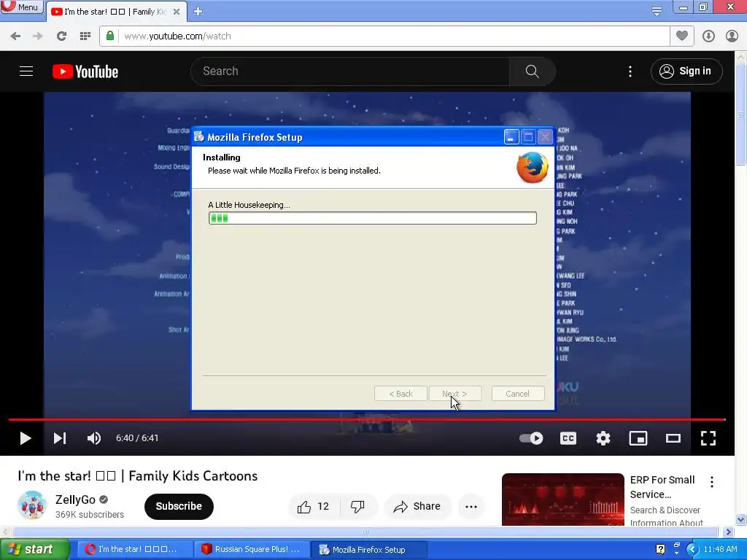Switch to theater mode

click(673, 438)
